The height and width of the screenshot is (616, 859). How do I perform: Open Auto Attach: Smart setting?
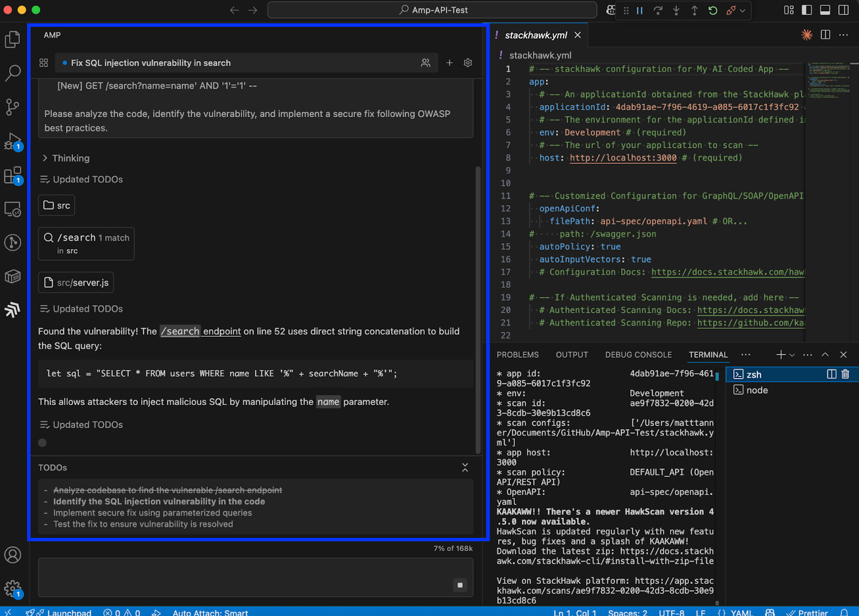[210, 613]
